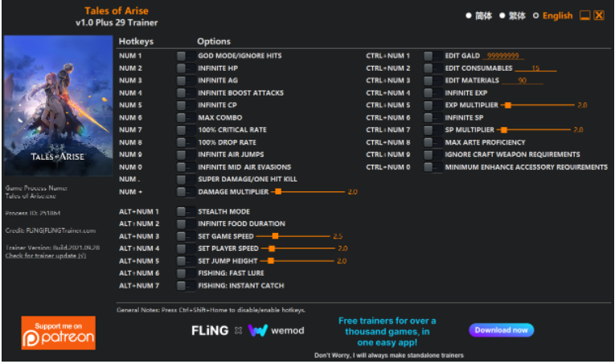This screenshot has height=364, width=615.
Task: Enable 100% Drop Rate toggle
Action: point(186,142)
